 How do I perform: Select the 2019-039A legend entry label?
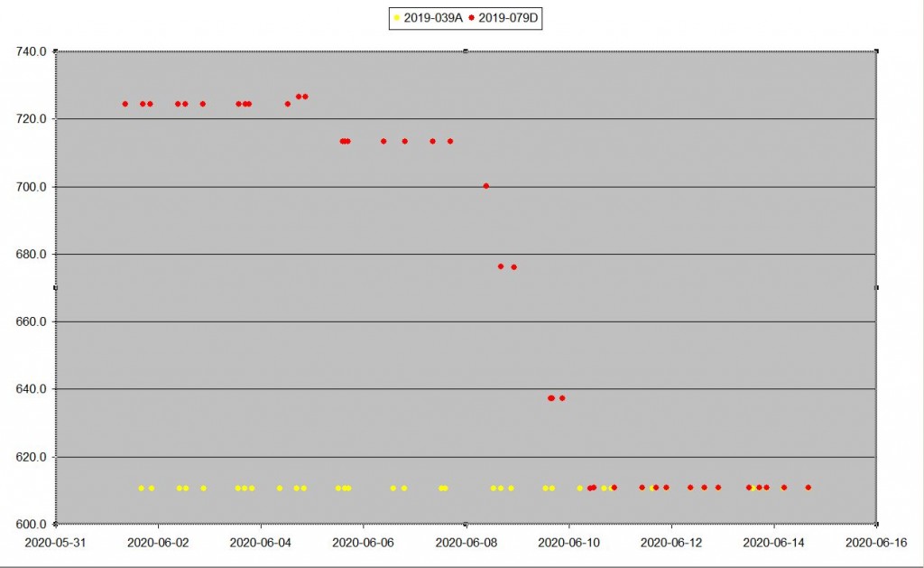[433, 17]
